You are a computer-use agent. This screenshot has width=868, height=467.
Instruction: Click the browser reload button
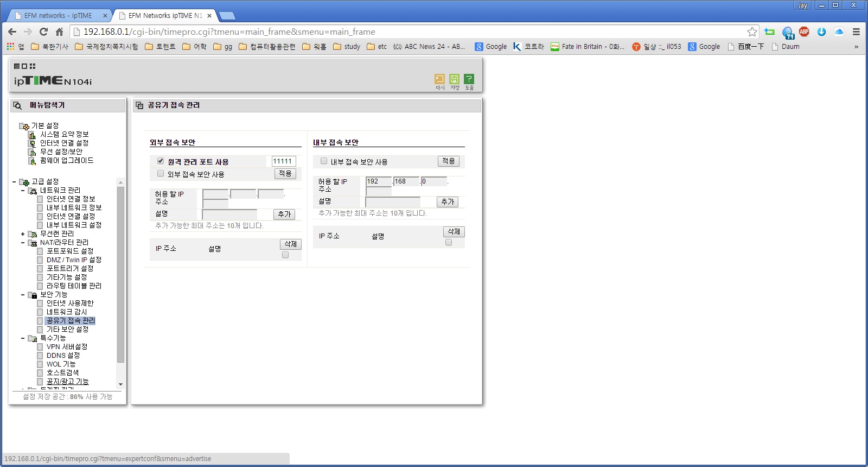click(44, 31)
